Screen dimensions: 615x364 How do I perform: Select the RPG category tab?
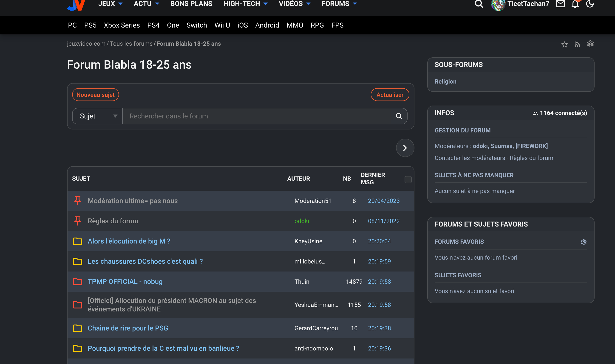coord(317,25)
